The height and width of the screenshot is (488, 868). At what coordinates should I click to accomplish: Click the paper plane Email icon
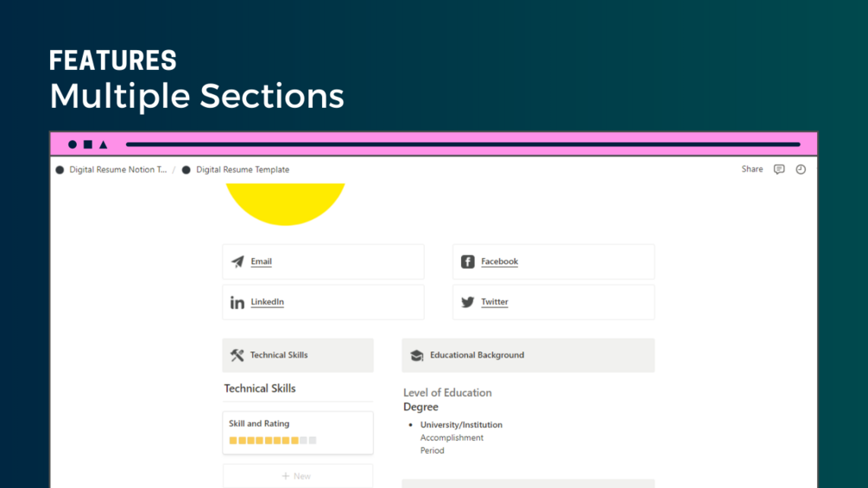(238, 262)
